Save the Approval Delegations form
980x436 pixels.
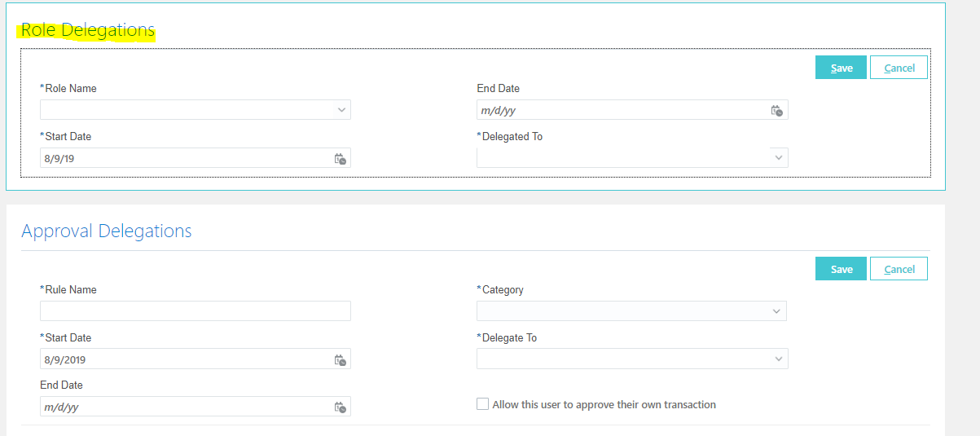[x=841, y=269]
